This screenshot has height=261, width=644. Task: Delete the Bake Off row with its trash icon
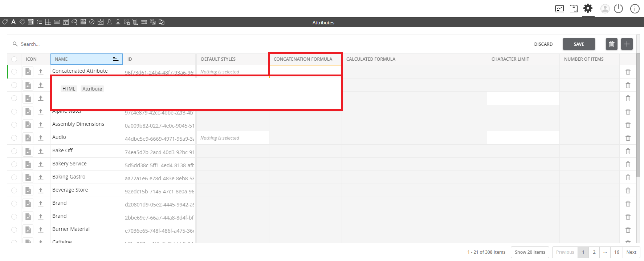628,151
